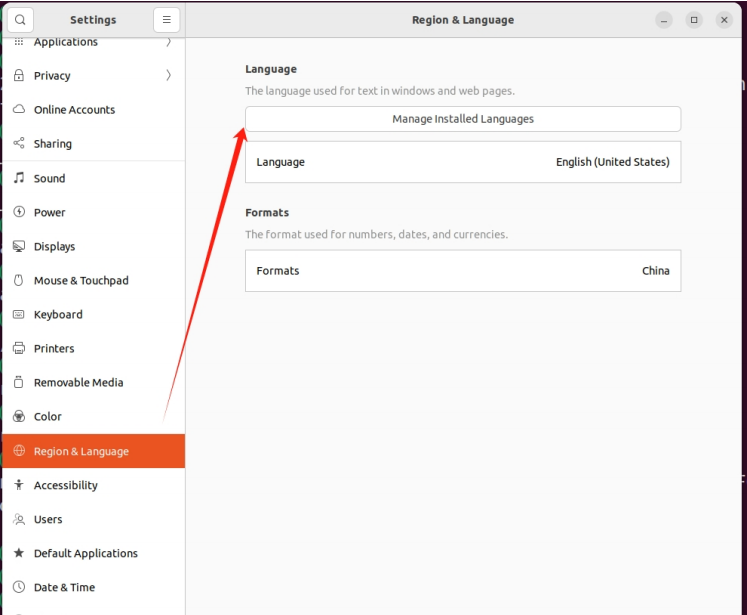
Task: Select Removable Media label
Action: tap(79, 383)
